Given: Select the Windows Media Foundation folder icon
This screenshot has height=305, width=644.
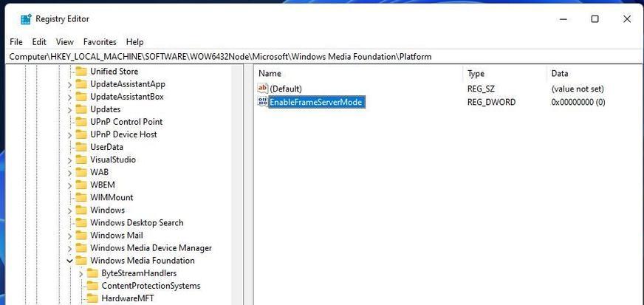Looking at the screenshot, I should click(x=81, y=261).
